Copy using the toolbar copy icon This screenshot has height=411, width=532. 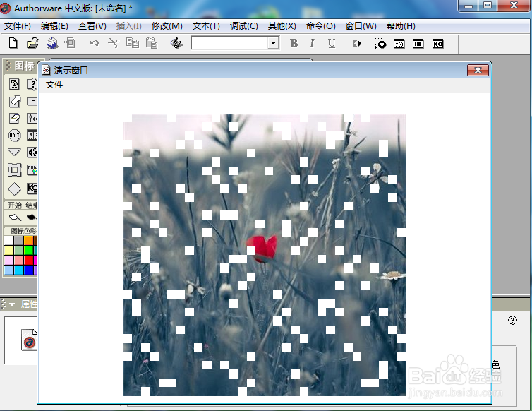(133, 43)
